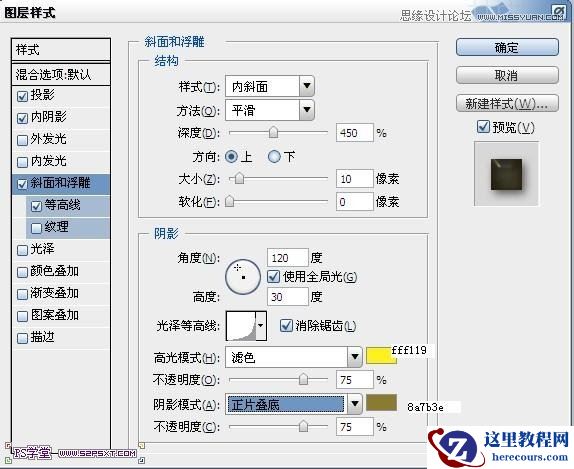Click the highlight 不透明度(O) slider handle
Image resolution: width=574 pixels, height=469 pixels.
click(x=303, y=379)
